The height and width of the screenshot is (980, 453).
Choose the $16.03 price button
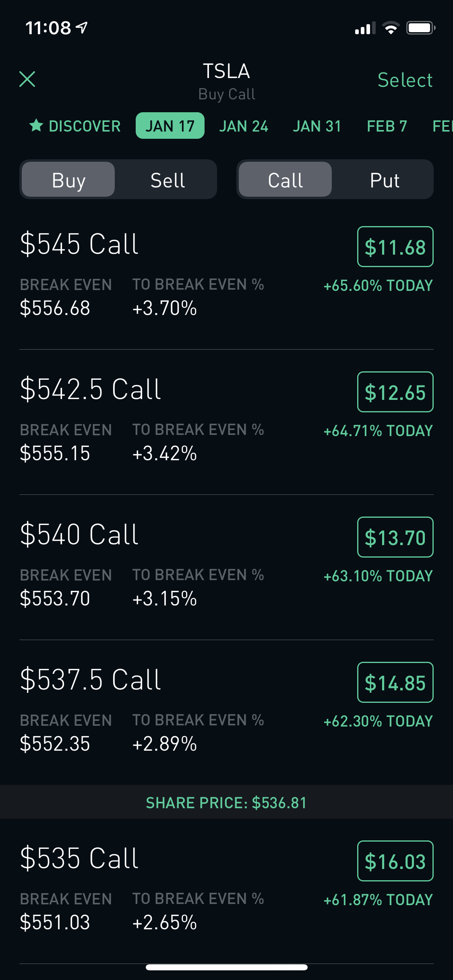395,861
